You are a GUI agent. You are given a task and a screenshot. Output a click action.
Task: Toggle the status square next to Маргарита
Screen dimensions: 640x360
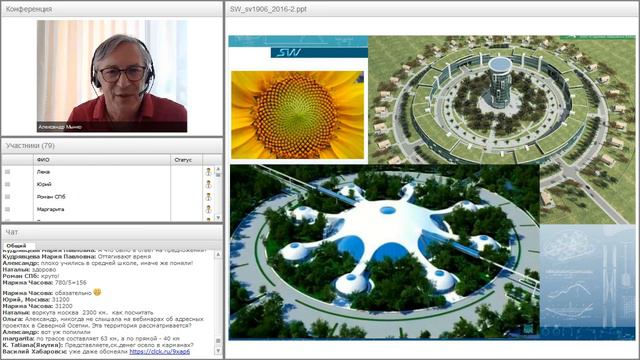[x=7, y=209]
